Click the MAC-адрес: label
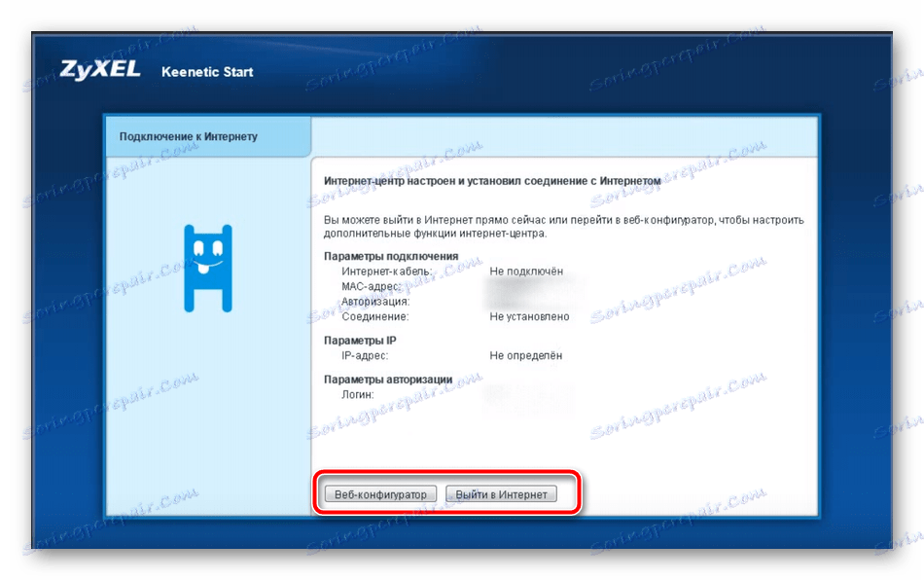Viewport: 924px width, 580px height. click(x=372, y=286)
